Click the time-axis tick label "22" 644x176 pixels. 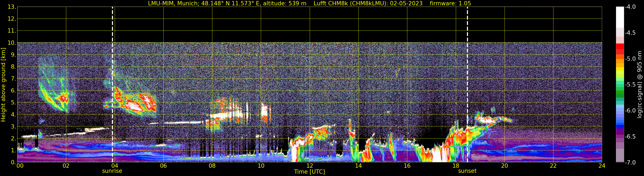pyautogui.click(x=553, y=166)
